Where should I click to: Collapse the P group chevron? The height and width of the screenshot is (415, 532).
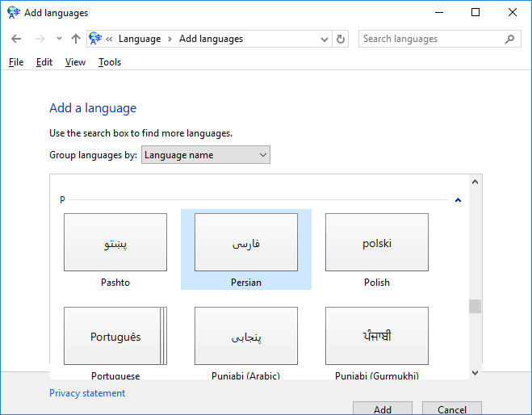[458, 199]
